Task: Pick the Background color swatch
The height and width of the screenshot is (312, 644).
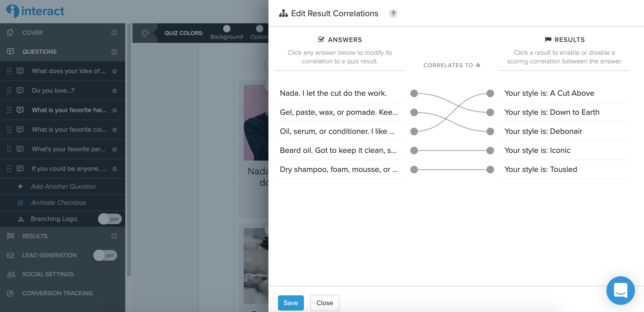Action: point(226,29)
